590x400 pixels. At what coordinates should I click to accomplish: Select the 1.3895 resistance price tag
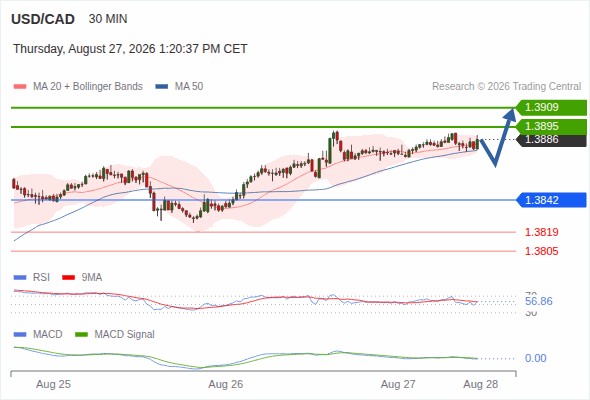click(551, 126)
